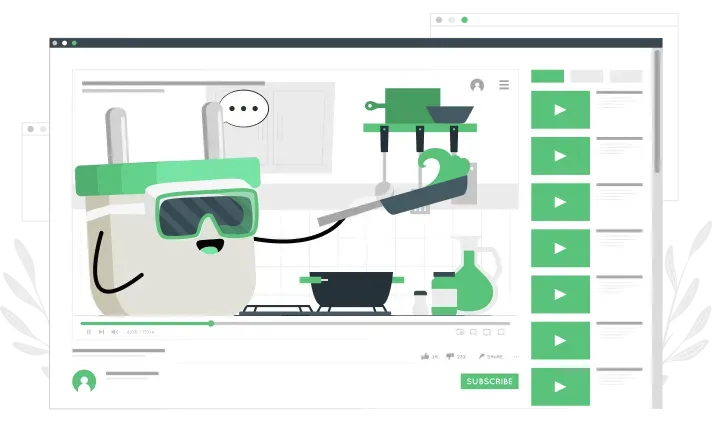Click the channel name bar beside green avatar

132,373
